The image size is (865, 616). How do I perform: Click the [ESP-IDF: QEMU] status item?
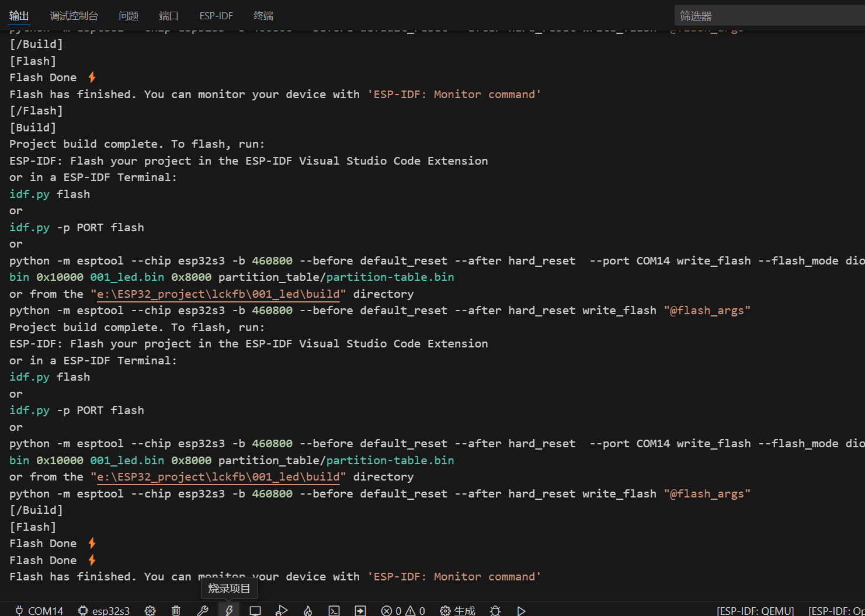coord(755,610)
